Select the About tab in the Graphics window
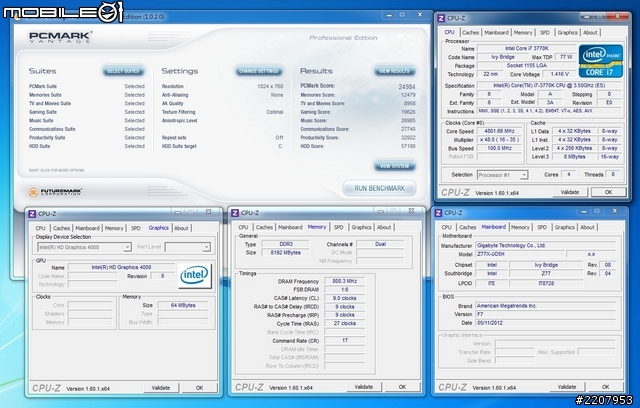The image size is (640, 408). pos(181,228)
